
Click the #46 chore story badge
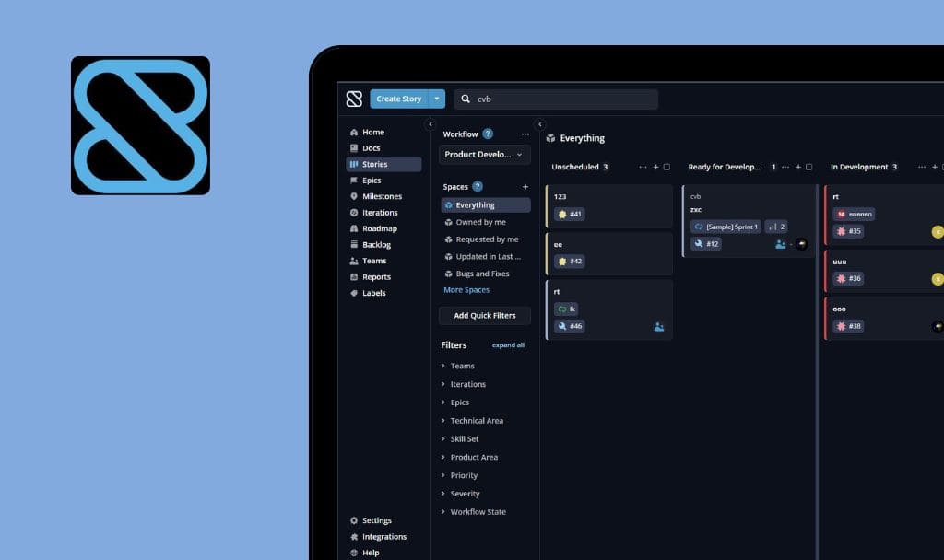tap(570, 326)
